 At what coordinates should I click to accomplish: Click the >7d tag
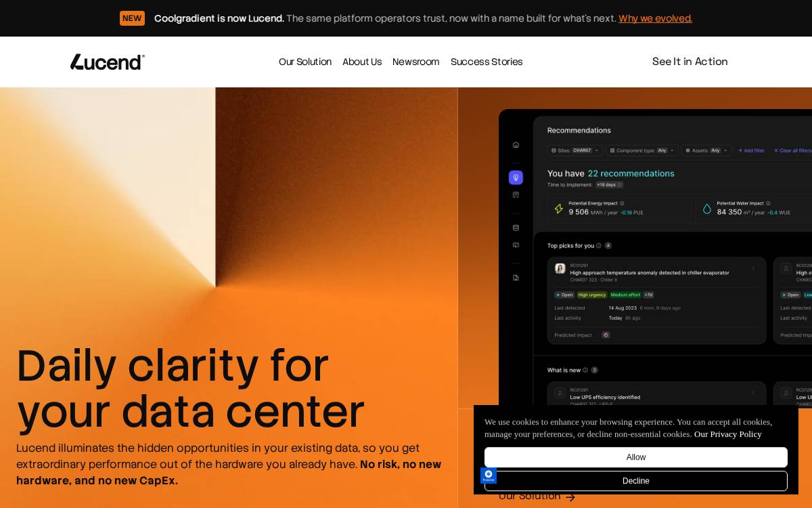click(x=648, y=295)
